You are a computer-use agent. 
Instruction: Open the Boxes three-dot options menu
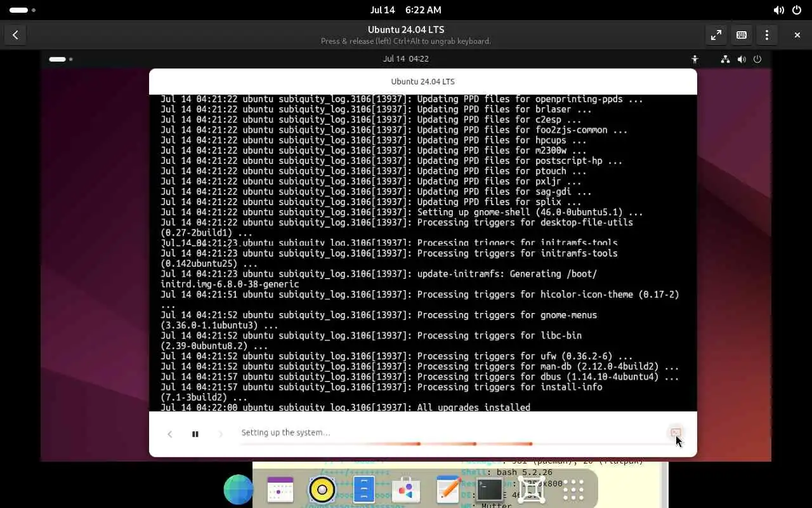767,35
